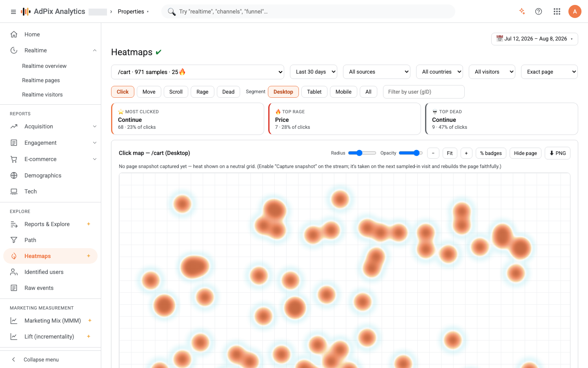Click the Fit zoom button
The height and width of the screenshot is (368, 588).
coord(450,153)
